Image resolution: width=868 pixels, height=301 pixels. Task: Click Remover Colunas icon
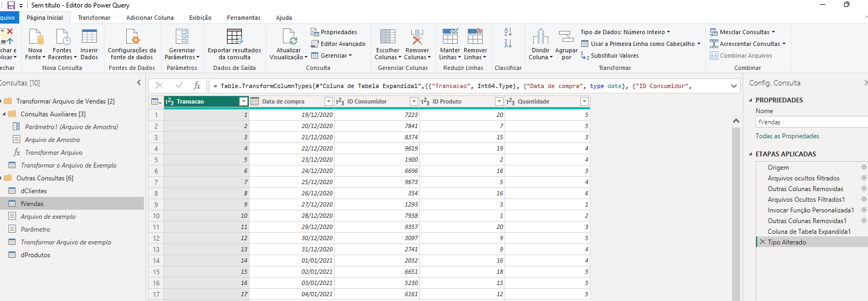[417, 37]
